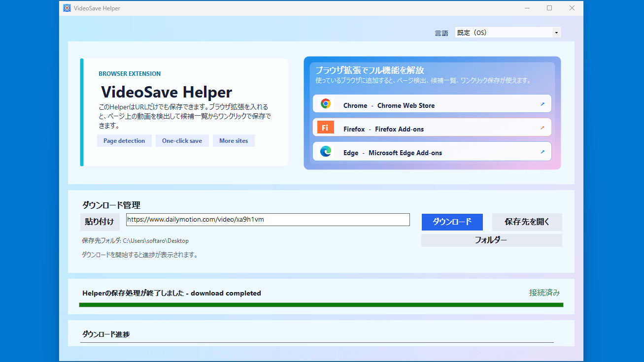Viewport: 644px width, 362px height.
Task: Click the ダウンロード進捗 section heading
Action: click(x=106, y=334)
